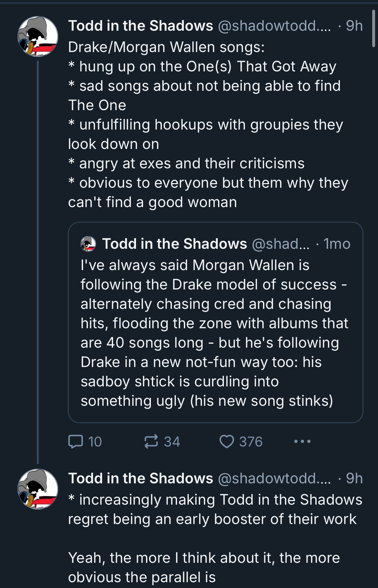The image size is (378, 588).
Task: Visit Todd in the Shadows profile from first post name
Action: (141, 26)
